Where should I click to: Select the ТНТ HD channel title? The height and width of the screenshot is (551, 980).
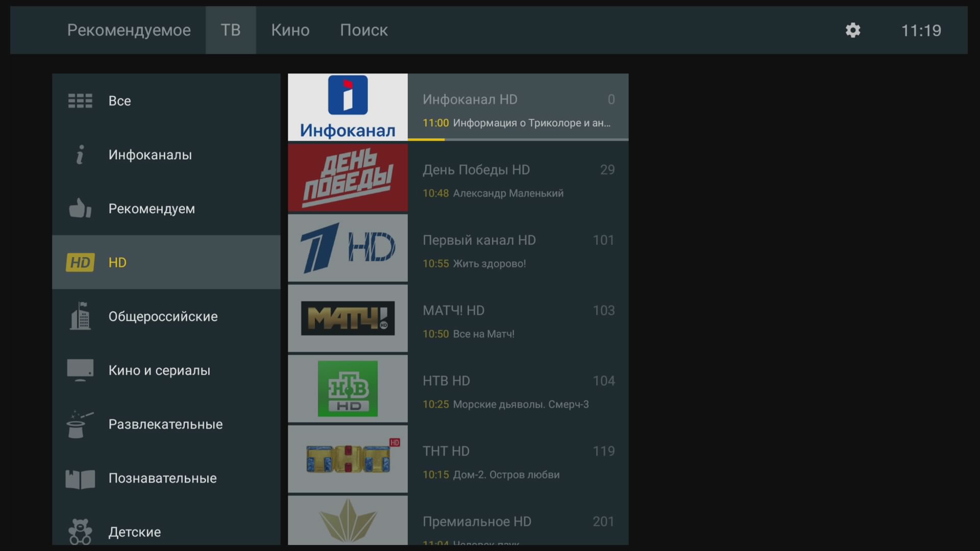coord(446,452)
